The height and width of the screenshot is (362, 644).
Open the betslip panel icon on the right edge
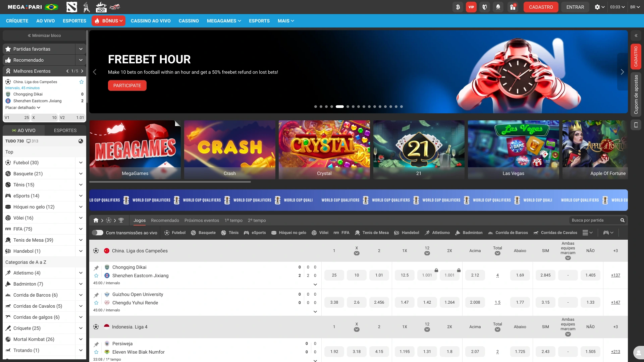pyautogui.click(x=636, y=95)
